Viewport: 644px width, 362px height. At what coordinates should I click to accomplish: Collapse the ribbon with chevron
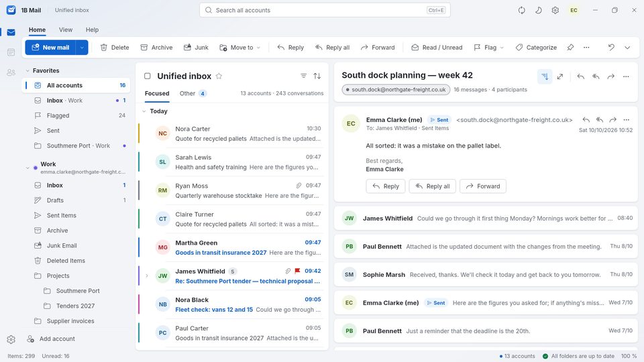pos(627,48)
